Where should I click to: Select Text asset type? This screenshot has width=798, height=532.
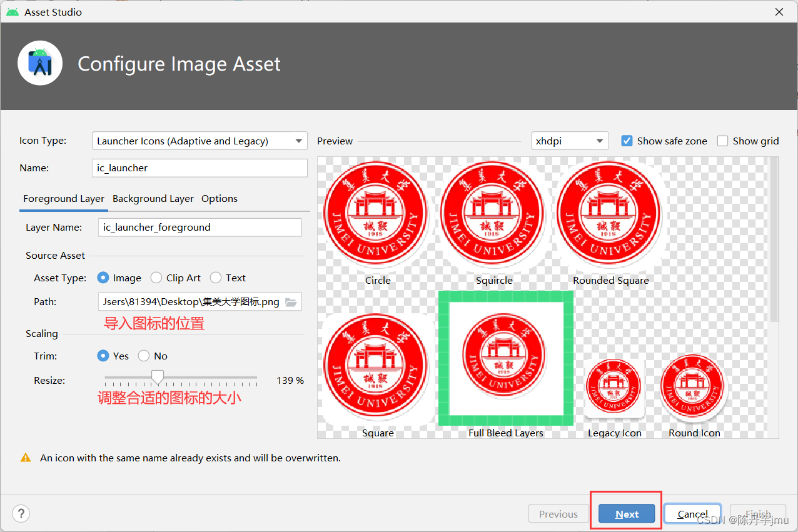[x=216, y=278]
